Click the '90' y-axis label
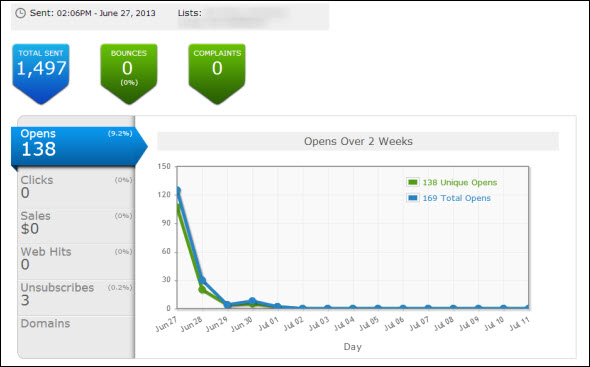 coord(166,223)
